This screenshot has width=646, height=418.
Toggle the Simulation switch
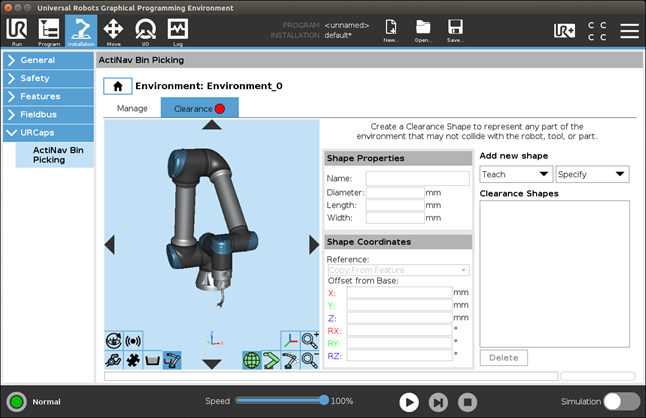click(621, 401)
